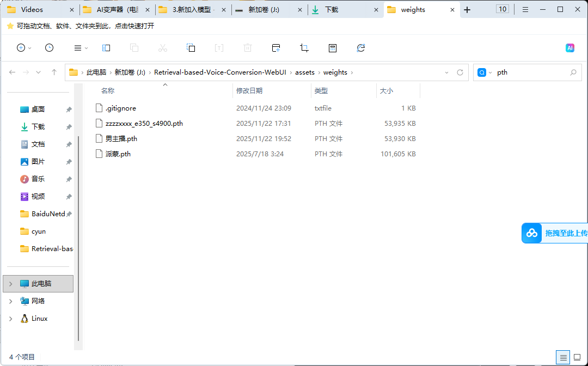Open a new tab with plus
Screen dimensions: 588x366
(467, 10)
